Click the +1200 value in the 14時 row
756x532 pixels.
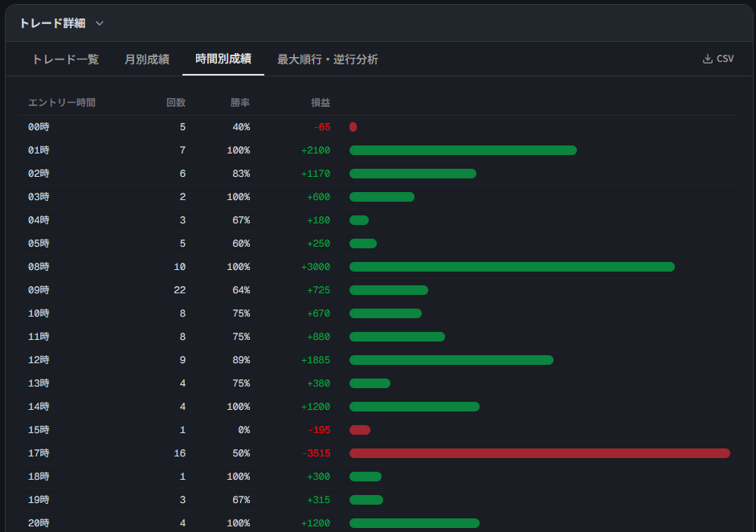point(315,407)
